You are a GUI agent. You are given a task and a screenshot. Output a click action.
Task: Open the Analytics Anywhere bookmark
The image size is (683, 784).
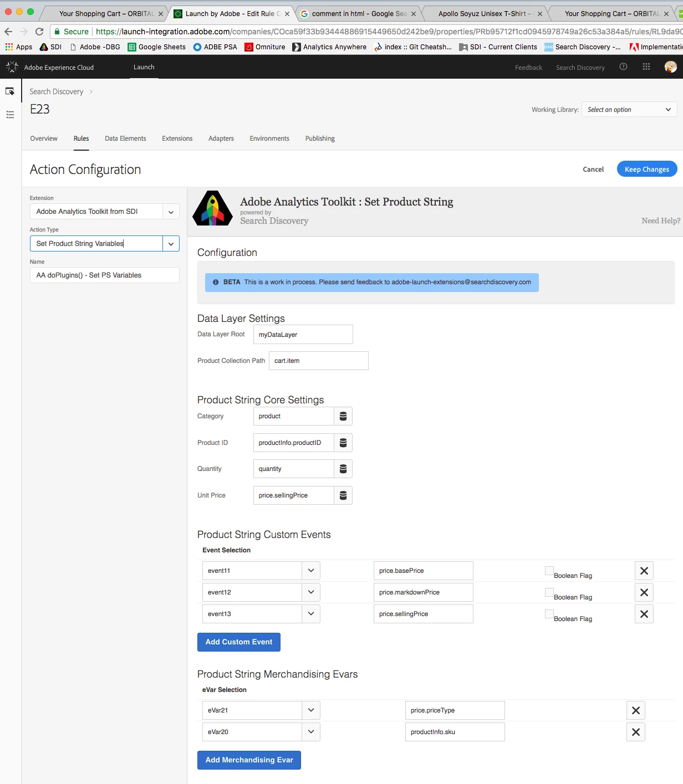tap(329, 47)
